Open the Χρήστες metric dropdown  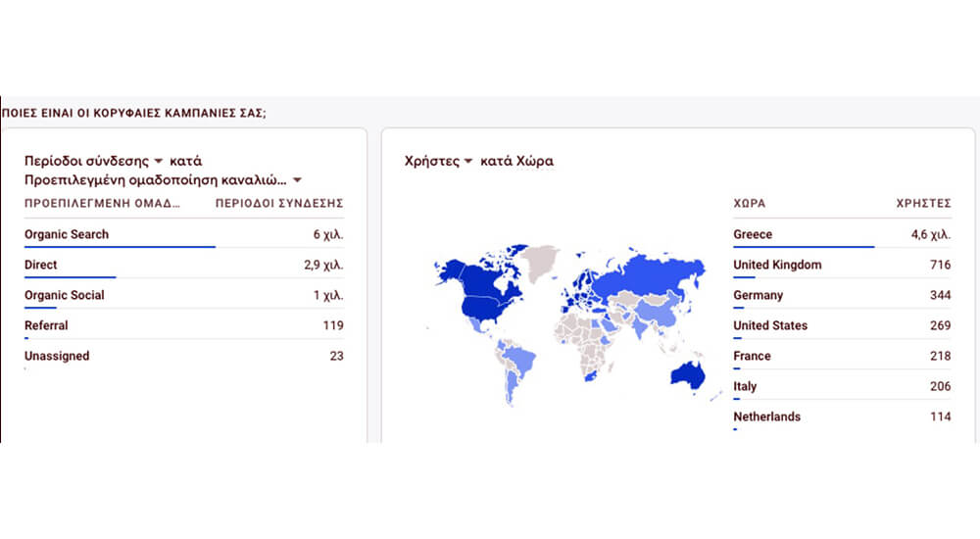point(438,161)
